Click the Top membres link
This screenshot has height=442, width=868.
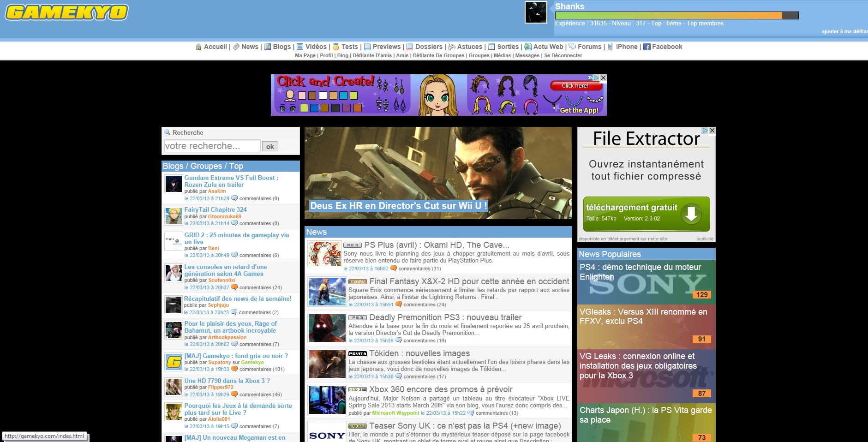(x=705, y=24)
